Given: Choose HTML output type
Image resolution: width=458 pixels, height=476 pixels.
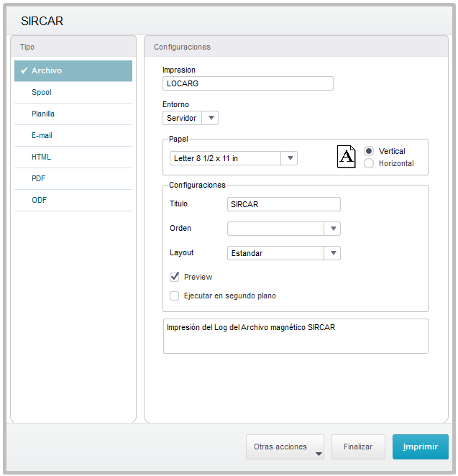Looking at the screenshot, I should click(x=41, y=157).
